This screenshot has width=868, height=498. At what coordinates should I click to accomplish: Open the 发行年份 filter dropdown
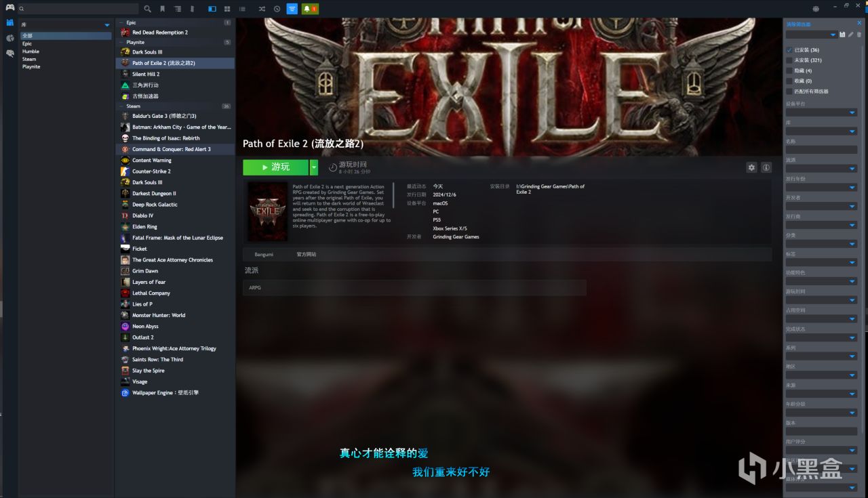(x=821, y=188)
